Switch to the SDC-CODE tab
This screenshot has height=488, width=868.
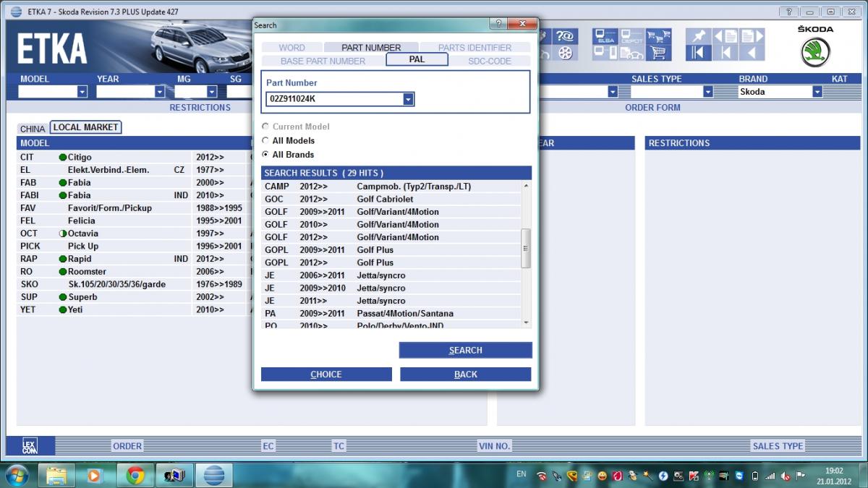click(x=490, y=61)
